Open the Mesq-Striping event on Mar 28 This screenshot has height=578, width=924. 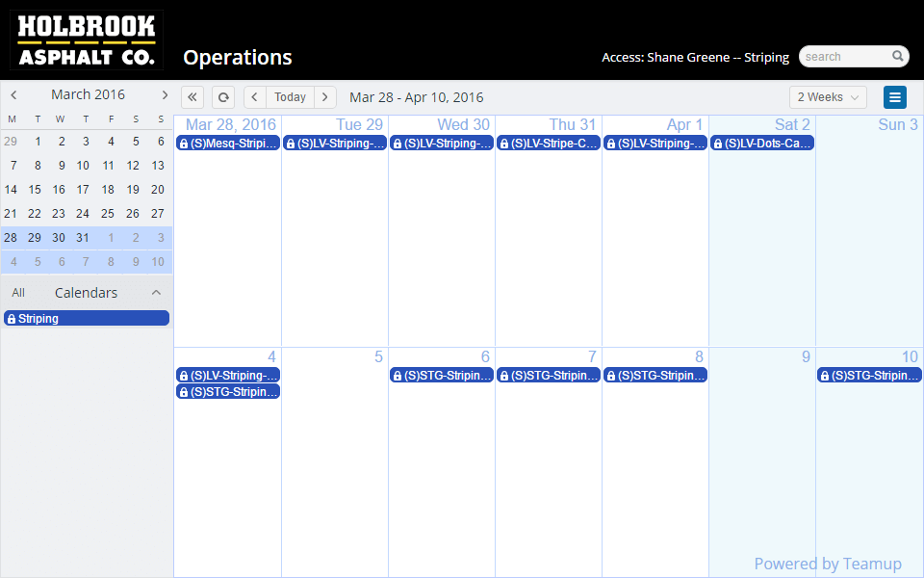click(228, 144)
